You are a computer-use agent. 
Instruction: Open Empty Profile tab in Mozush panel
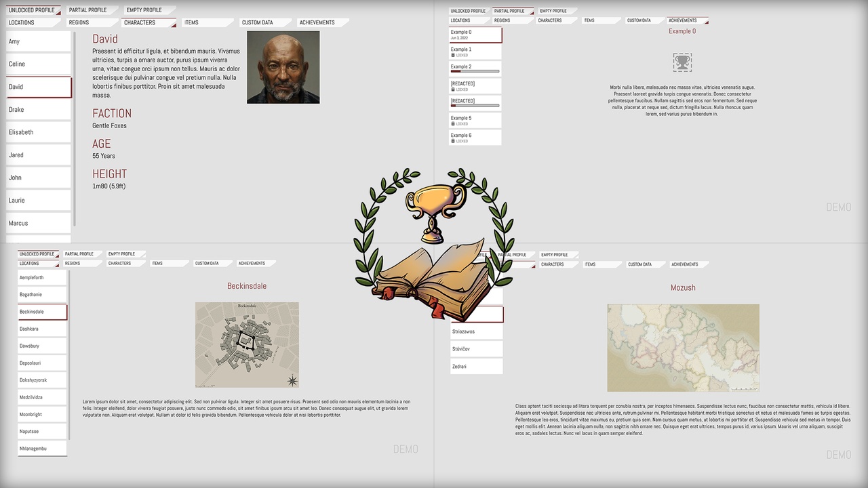[x=558, y=255]
